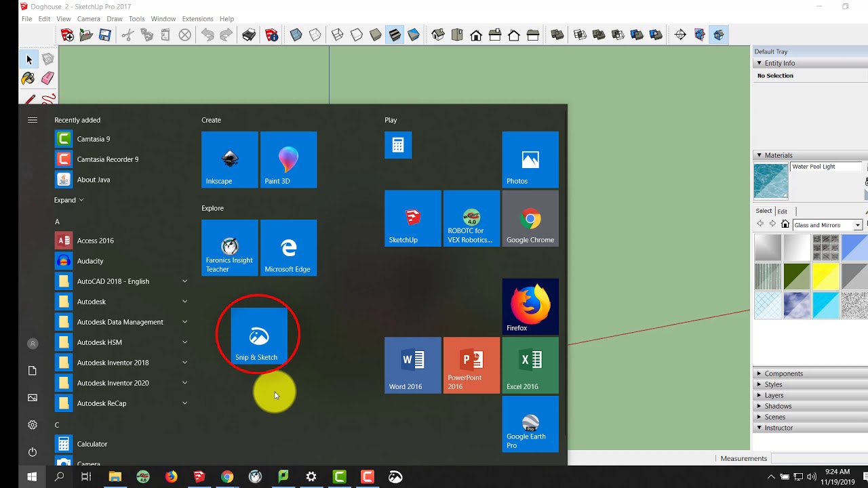Redo with the right curved arrow

point(226,35)
